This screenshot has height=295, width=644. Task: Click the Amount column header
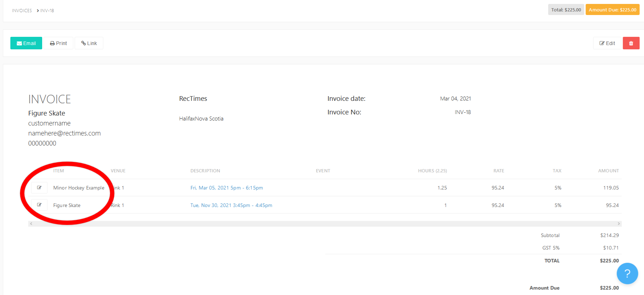608,171
